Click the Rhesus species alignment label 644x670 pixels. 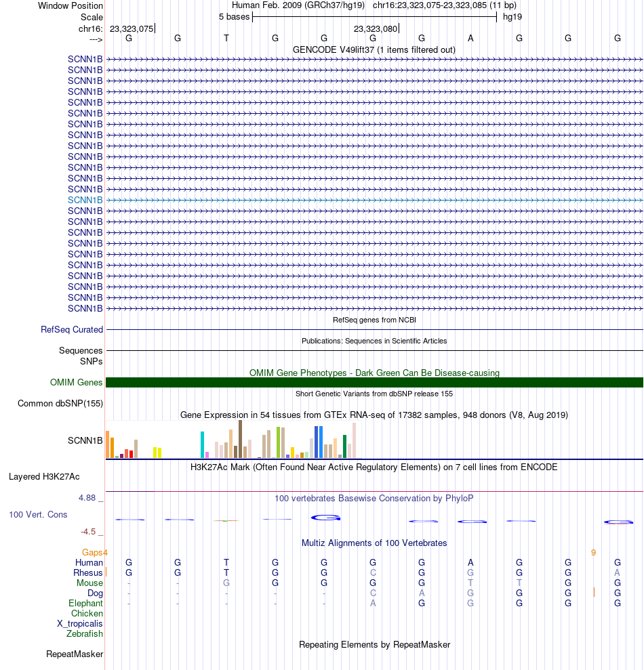(87, 572)
